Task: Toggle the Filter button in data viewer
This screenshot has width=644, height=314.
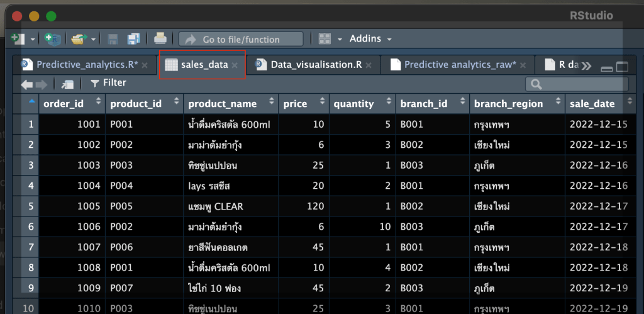Action: [x=108, y=83]
